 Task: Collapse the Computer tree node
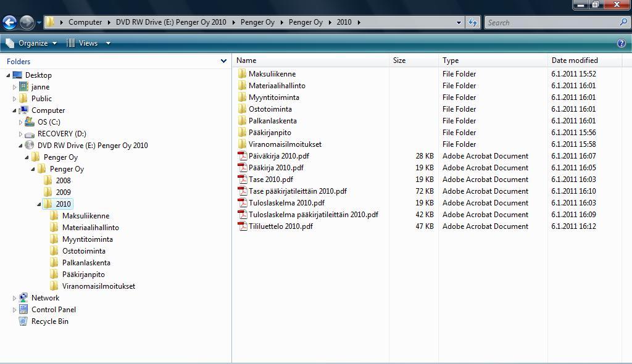tap(15, 110)
